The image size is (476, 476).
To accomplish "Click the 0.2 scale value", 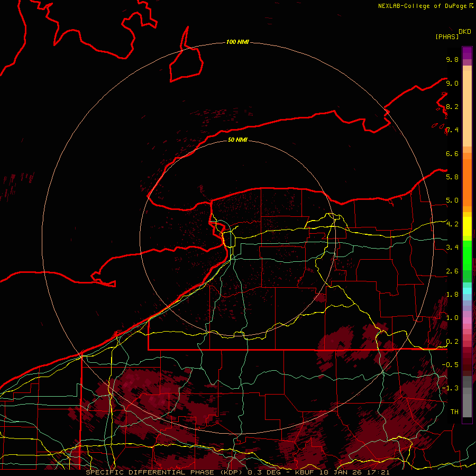I will tap(452, 342).
